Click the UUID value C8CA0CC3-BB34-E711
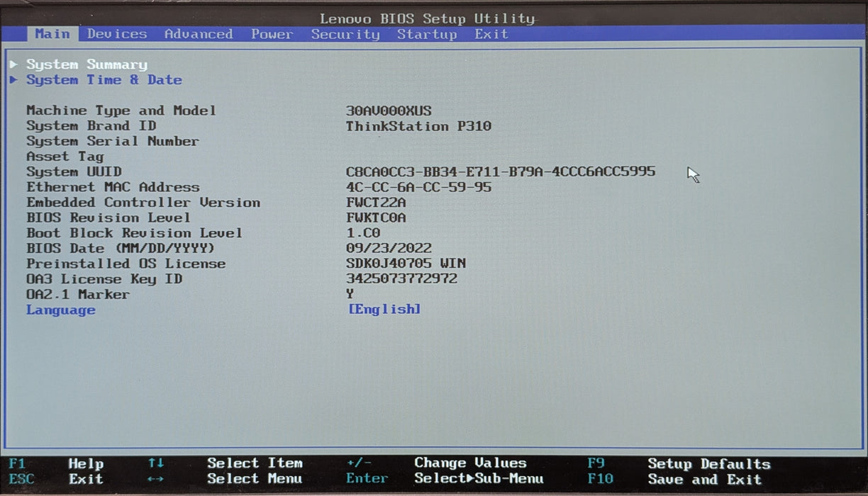This screenshot has height=496, width=868. (x=501, y=171)
